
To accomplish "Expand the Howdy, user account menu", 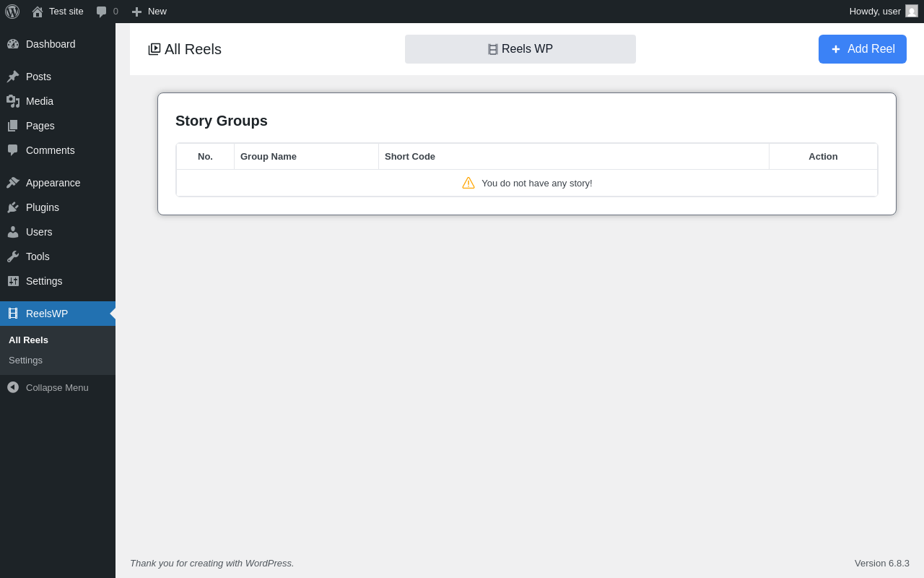I will [874, 12].
